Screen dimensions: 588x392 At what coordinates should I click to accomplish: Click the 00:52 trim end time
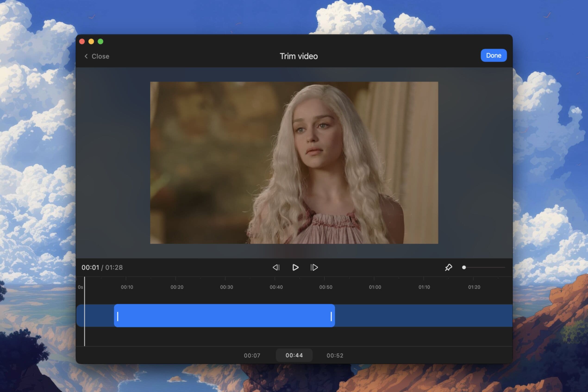[x=335, y=355]
